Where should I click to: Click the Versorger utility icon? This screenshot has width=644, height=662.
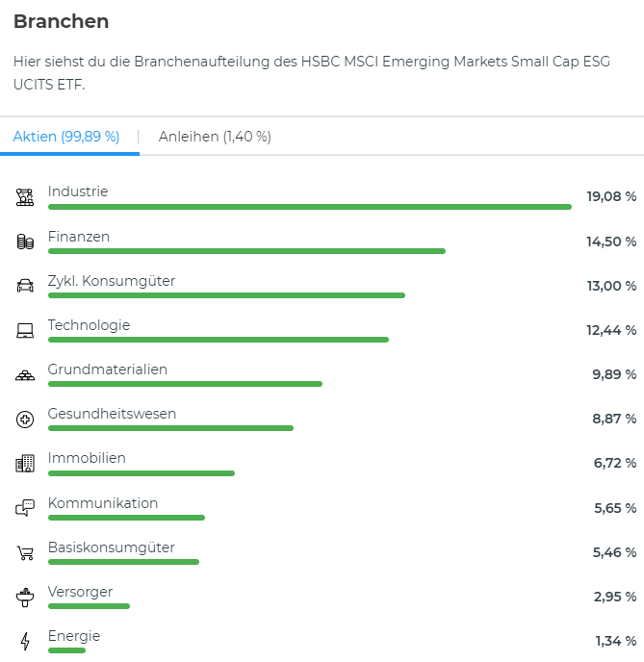pyautogui.click(x=25, y=598)
